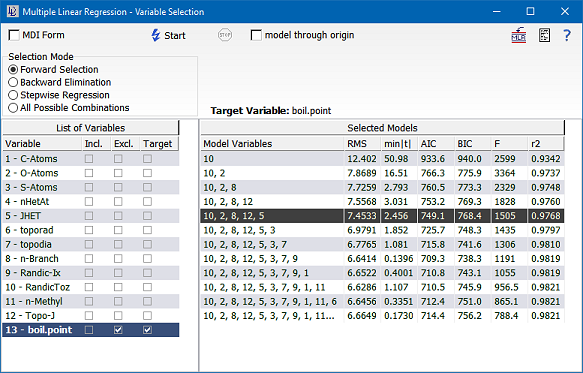Select model row 10, 2, 8

(382, 187)
